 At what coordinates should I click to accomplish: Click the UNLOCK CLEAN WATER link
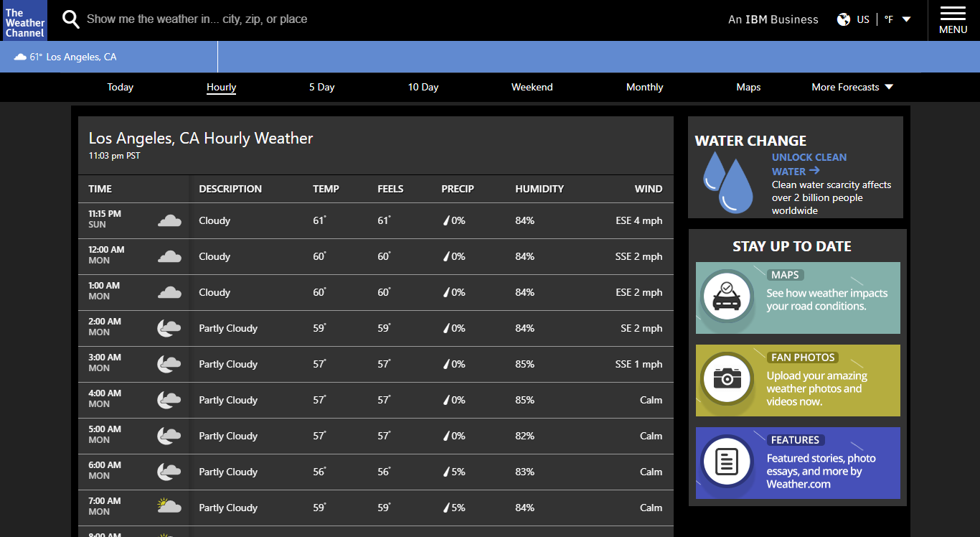pos(809,164)
